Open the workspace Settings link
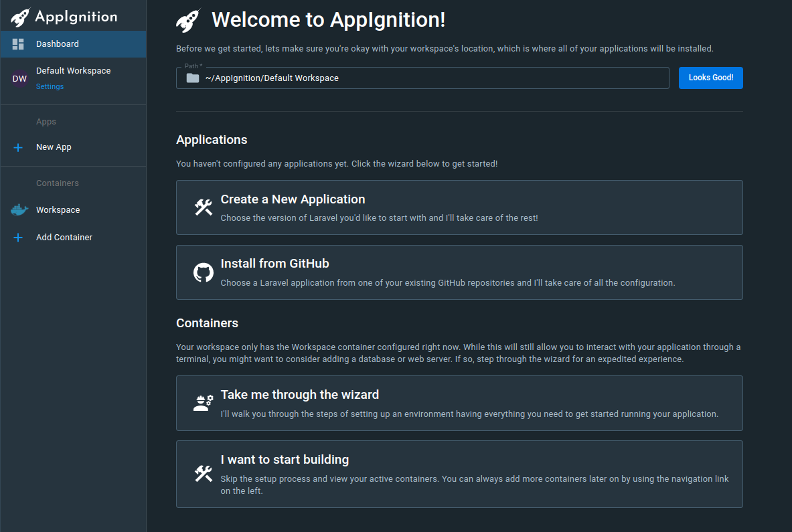 click(x=50, y=86)
